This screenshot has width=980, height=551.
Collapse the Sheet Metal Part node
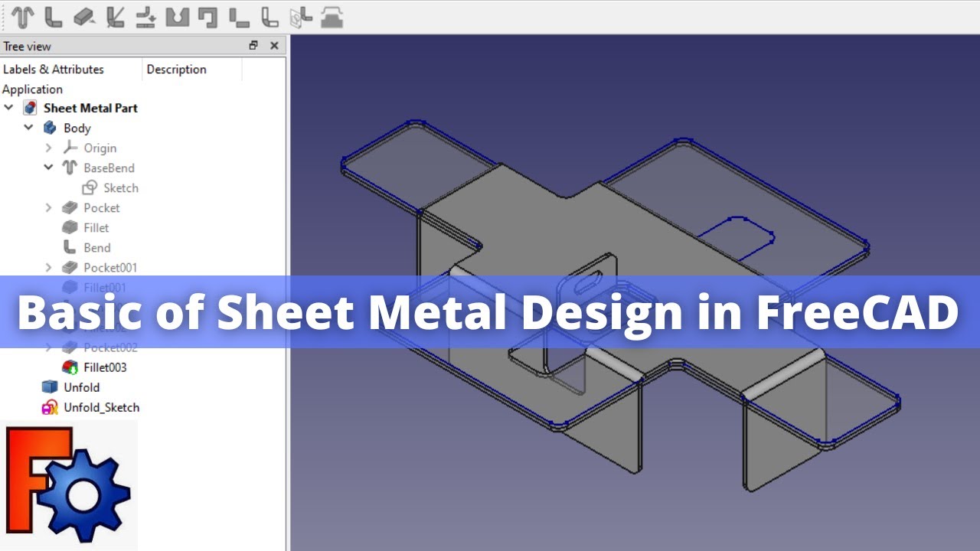[x=8, y=108]
